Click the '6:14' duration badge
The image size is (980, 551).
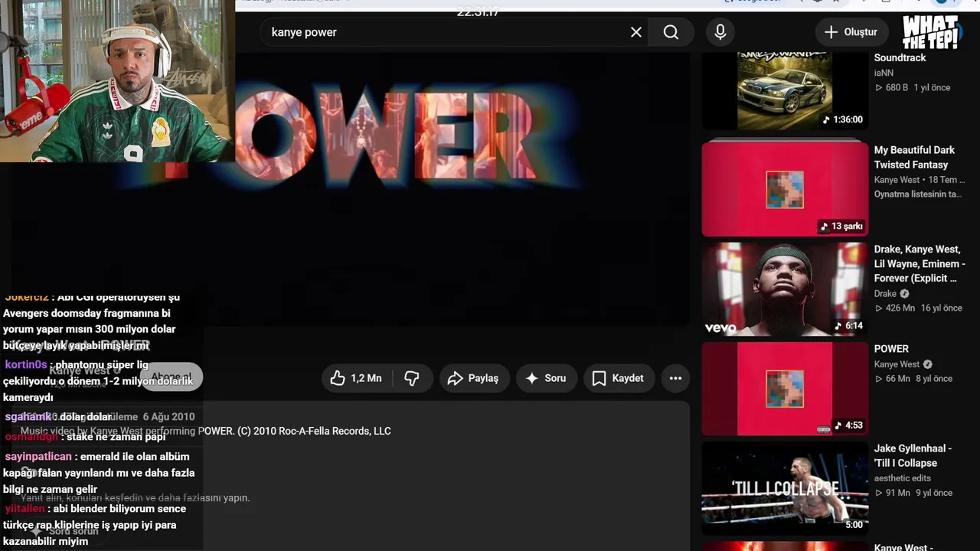coord(849,326)
